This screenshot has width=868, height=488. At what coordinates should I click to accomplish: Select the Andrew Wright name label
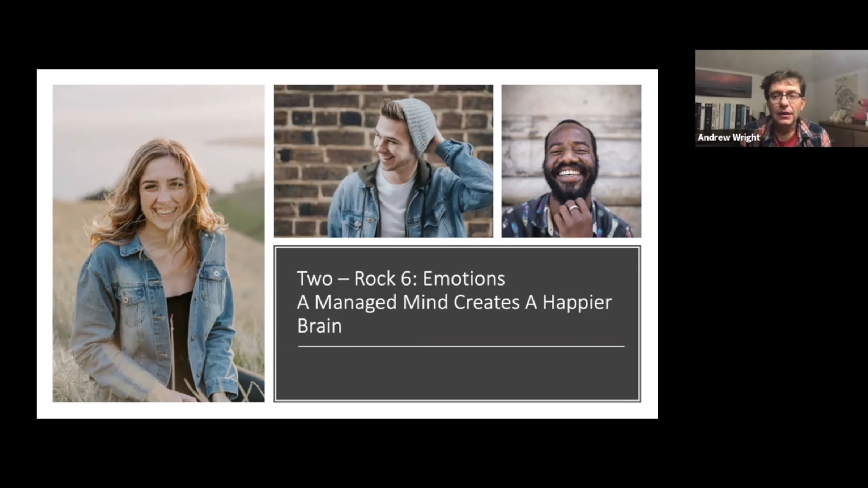(728, 138)
